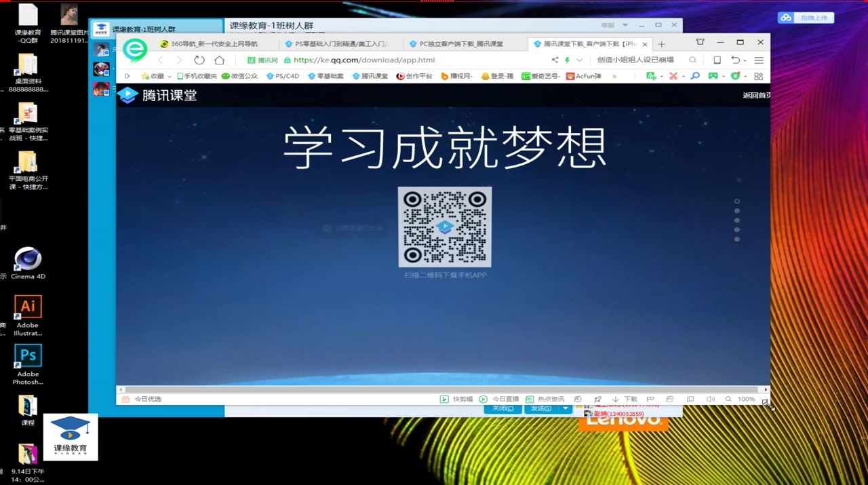Click the green lightning speed-mode icon

[x=568, y=60]
